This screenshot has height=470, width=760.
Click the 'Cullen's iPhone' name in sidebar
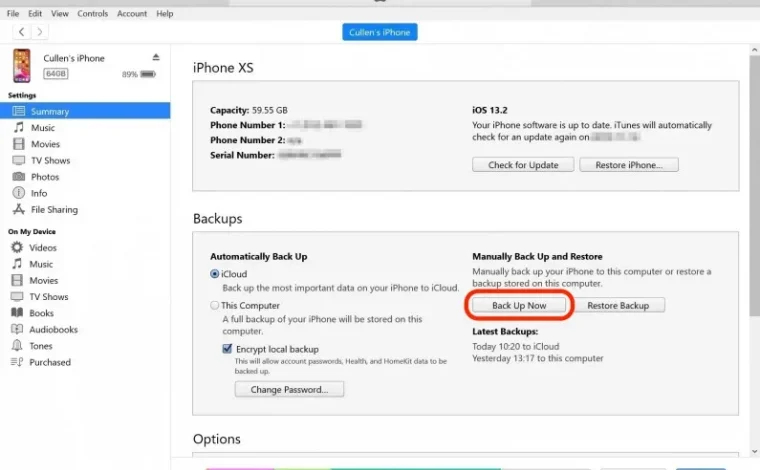[x=74, y=58]
